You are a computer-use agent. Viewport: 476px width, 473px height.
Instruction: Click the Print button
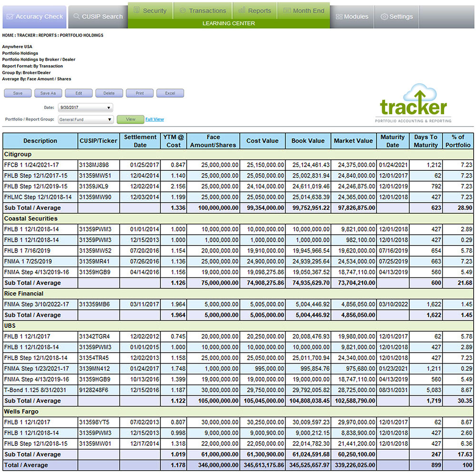point(139,93)
